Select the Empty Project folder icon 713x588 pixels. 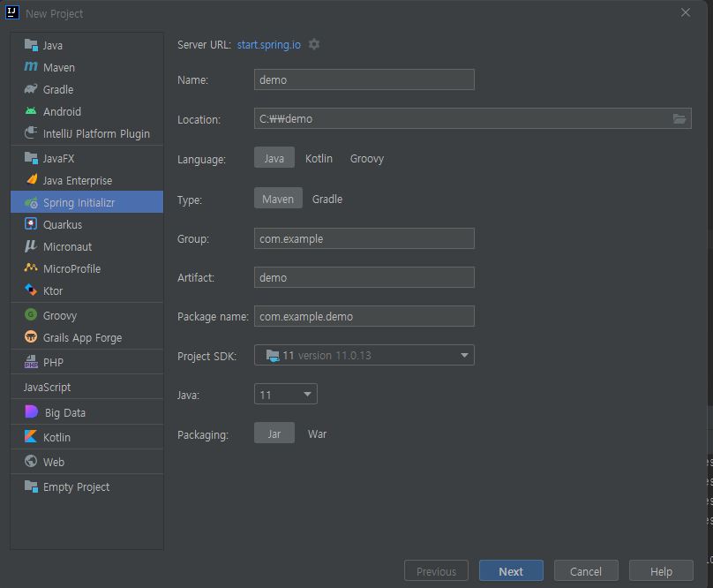click(x=31, y=486)
